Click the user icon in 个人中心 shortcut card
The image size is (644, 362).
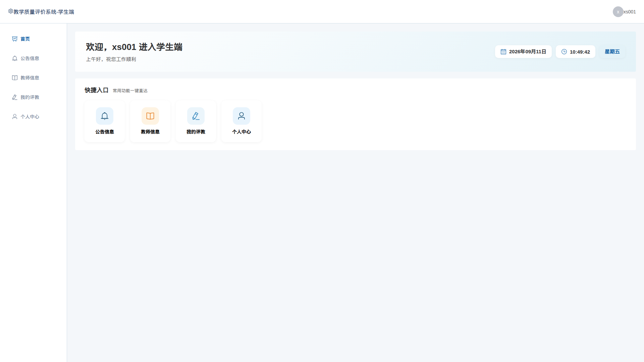point(241,116)
